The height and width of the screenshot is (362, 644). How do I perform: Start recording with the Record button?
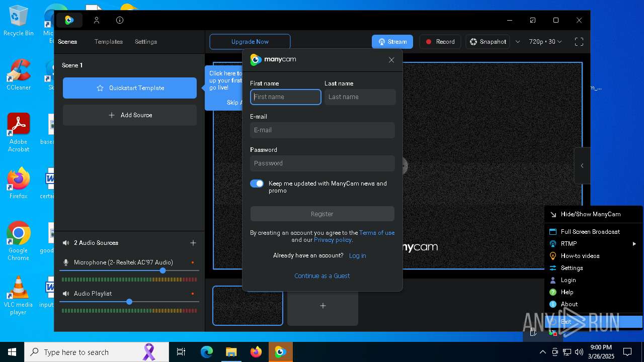coord(440,42)
